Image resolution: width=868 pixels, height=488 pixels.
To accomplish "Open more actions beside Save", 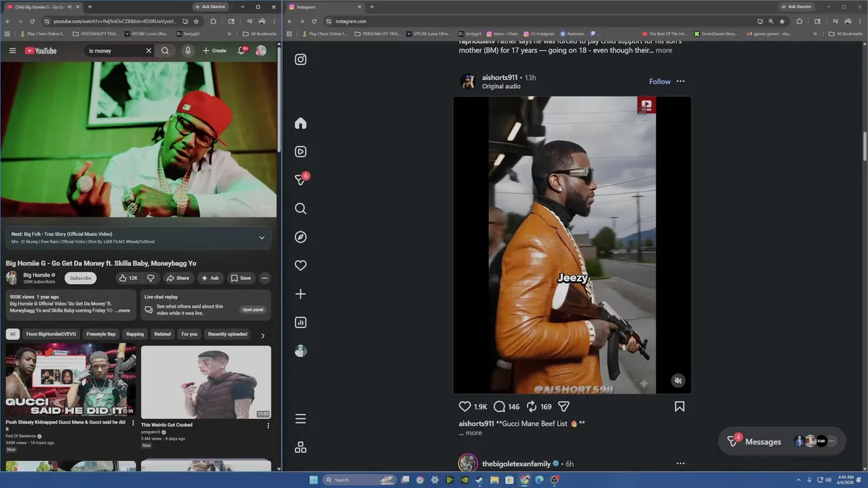I will (264, 278).
